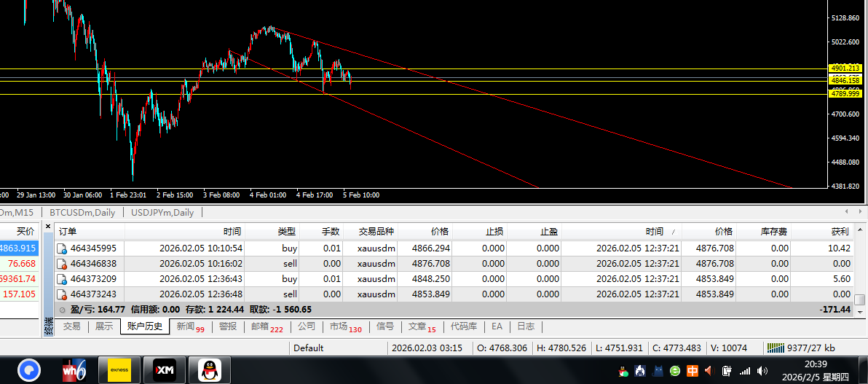Viewport: 868px width, 384px height.
Task: Open the 邮箱 tab with 222 messages
Action: (267, 327)
